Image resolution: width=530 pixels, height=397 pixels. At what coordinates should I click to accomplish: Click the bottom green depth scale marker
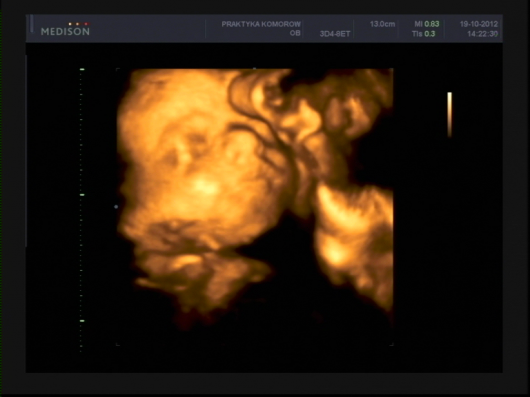click(82, 321)
